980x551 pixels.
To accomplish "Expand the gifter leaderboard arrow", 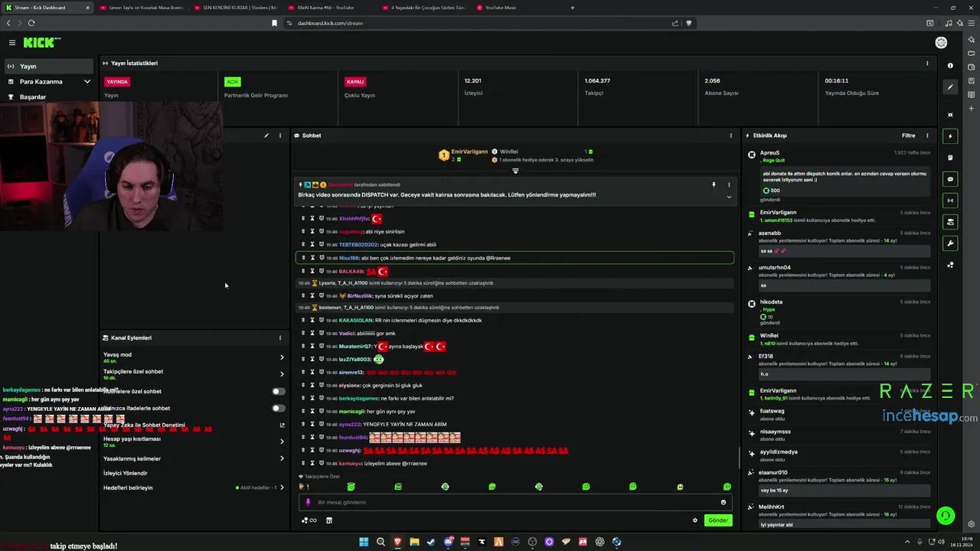I will 515,171.
